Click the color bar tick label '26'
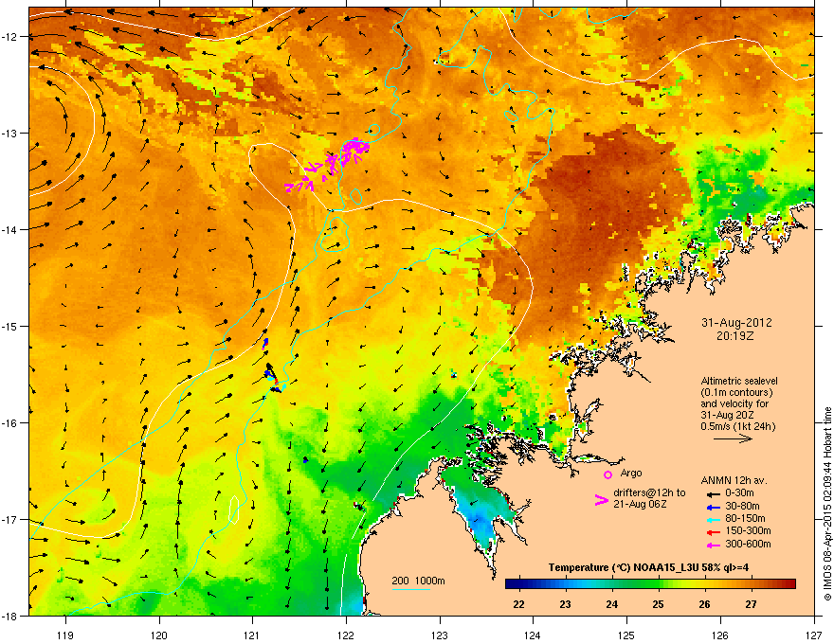Viewport: 834px width, 644px height. tap(704, 604)
